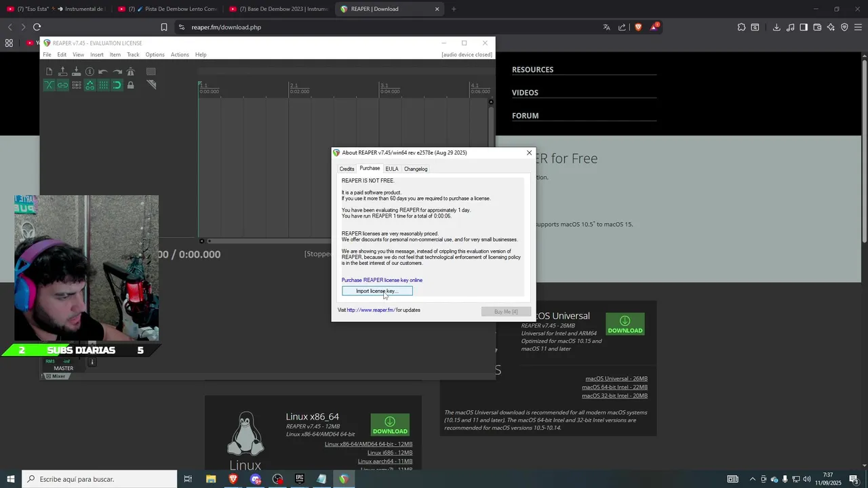Image resolution: width=868 pixels, height=488 pixels.
Task: Open macOS 64-bit Intel - 22MB link
Action: [x=614, y=387]
